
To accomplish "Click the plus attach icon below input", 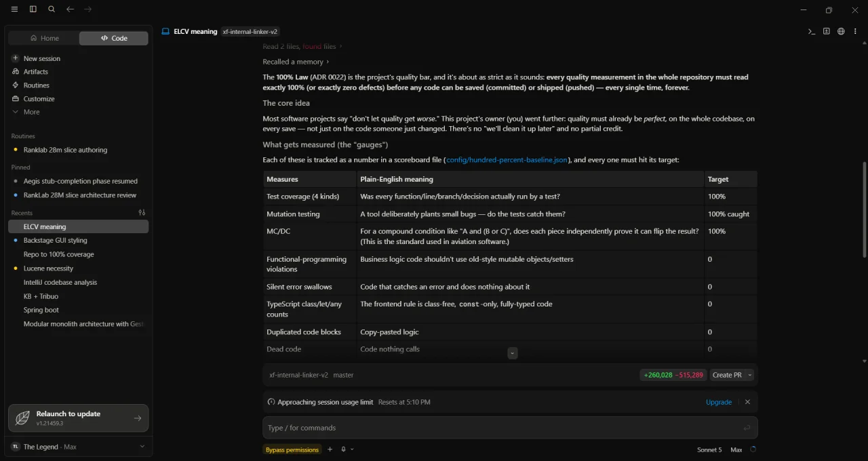I will [330, 449].
